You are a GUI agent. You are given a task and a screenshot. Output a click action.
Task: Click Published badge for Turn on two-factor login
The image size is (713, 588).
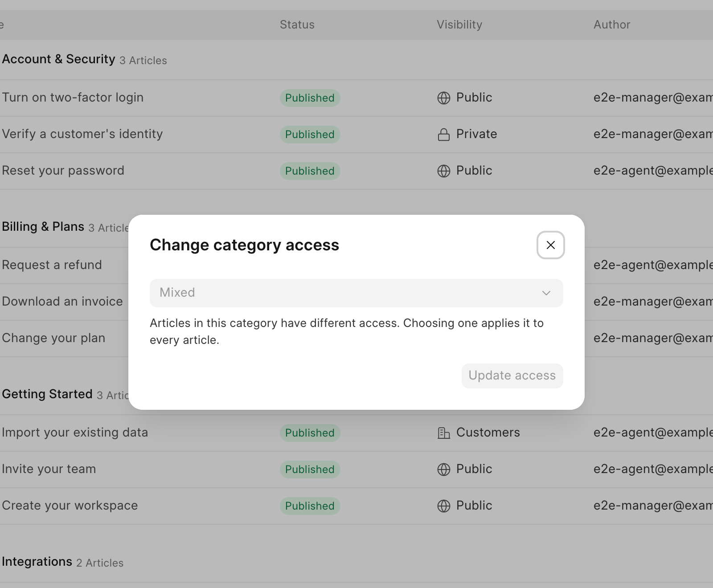pyautogui.click(x=310, y=98)
